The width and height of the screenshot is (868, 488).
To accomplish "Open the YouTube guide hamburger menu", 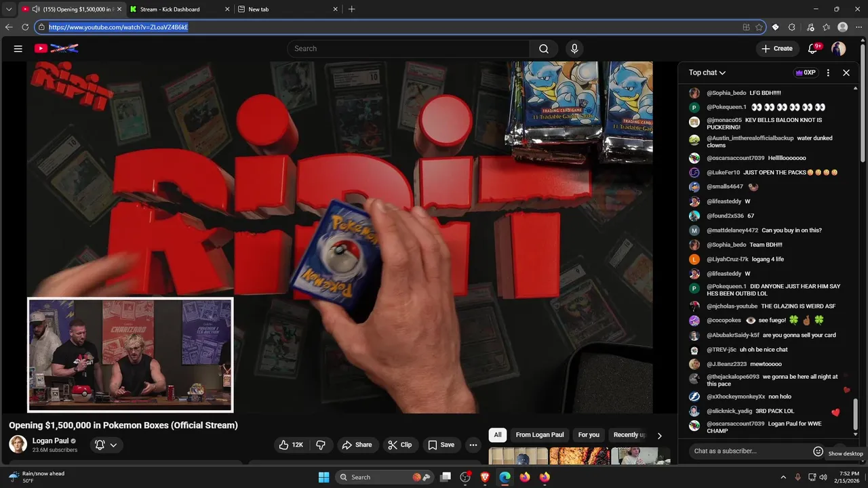I will pos(18,48).
